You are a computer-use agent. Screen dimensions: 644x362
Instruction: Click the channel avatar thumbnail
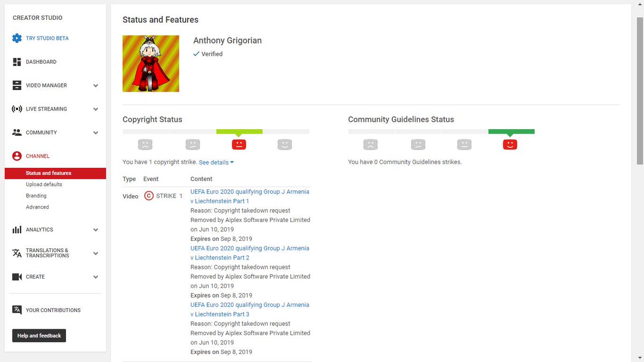pyautogui.click(x=151, y=64)
